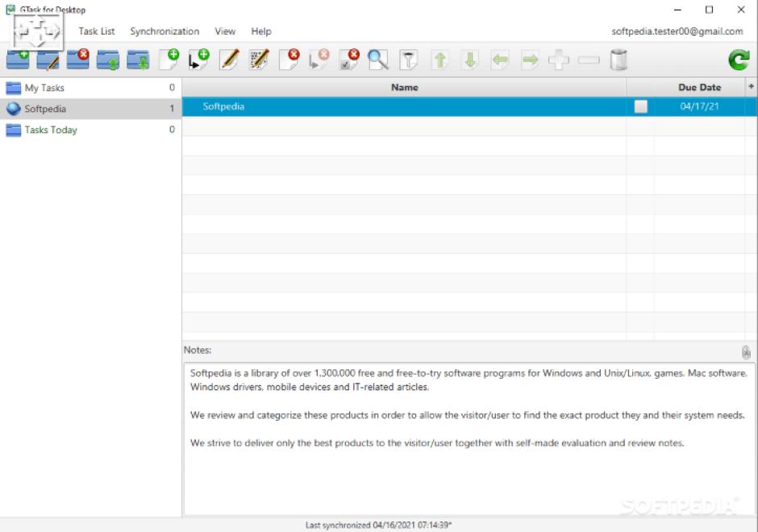This screenshot has height=532, width=758.
Task: Outdent task with green left arrow
Action: click(500, 60)
